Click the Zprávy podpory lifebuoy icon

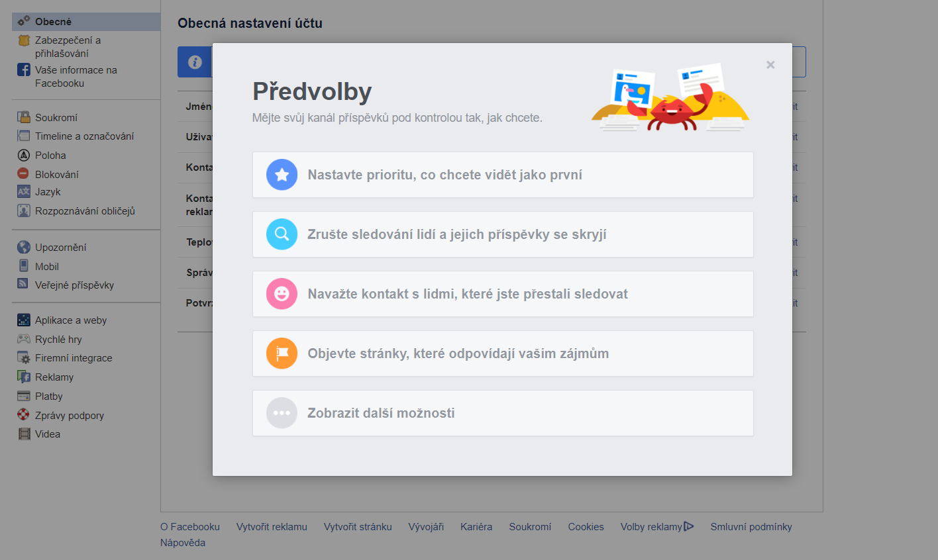[x=23, y=415]
